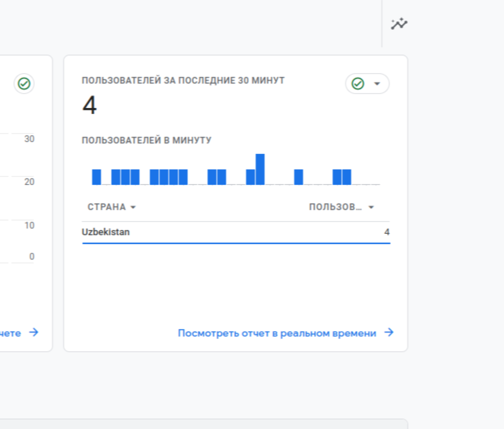Select the Uzbekistan country row
This screenshot has width=504, height=429.
(236, 232)
